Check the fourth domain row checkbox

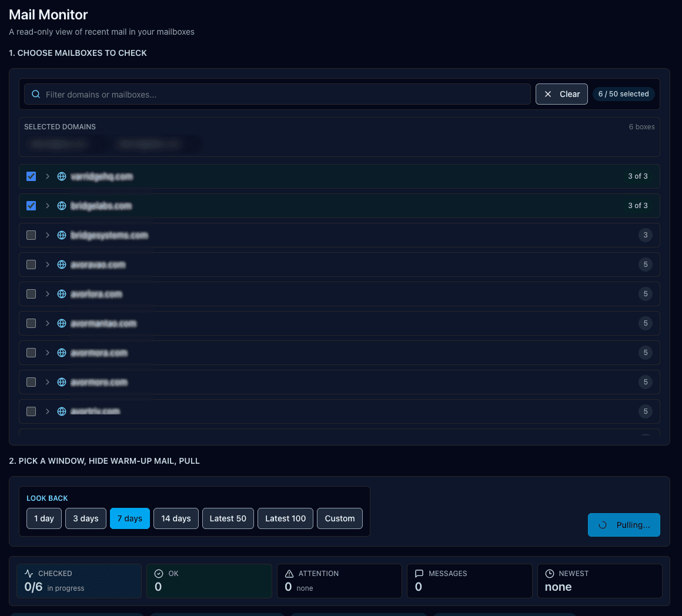pyautogui.click(x=31, y=265)
